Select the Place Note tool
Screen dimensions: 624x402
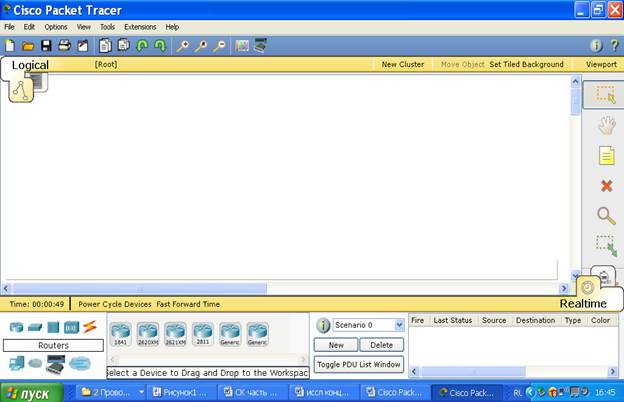point(606,156)
